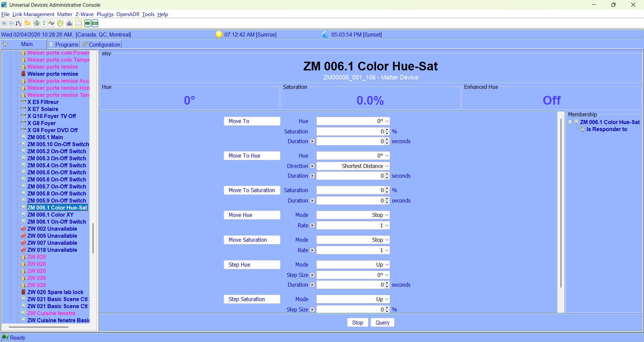Open the Shortest Distance direction dropdown
Screen dimensions: 644x342
(353, 166)
